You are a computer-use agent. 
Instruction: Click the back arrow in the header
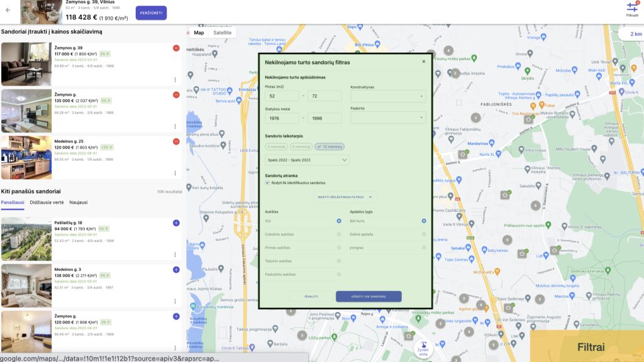pos(8,10)
